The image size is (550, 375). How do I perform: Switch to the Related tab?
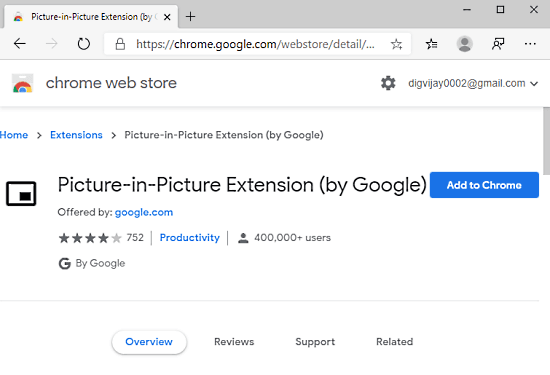point(395,342)
